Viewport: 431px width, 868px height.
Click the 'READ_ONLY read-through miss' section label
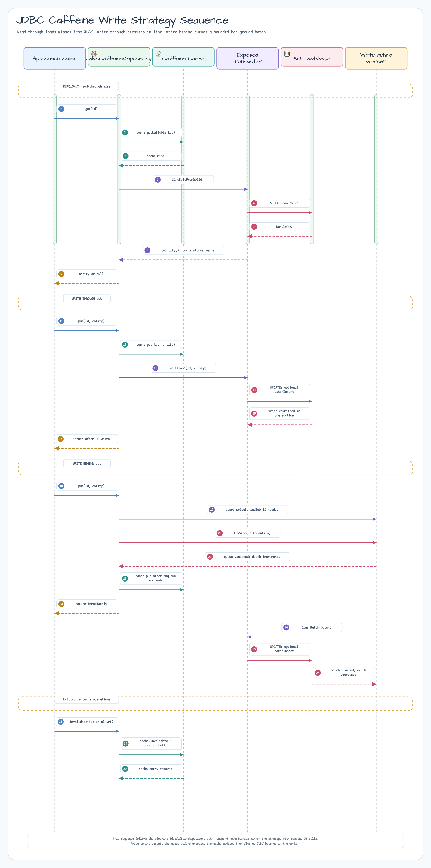pos(87,87)
